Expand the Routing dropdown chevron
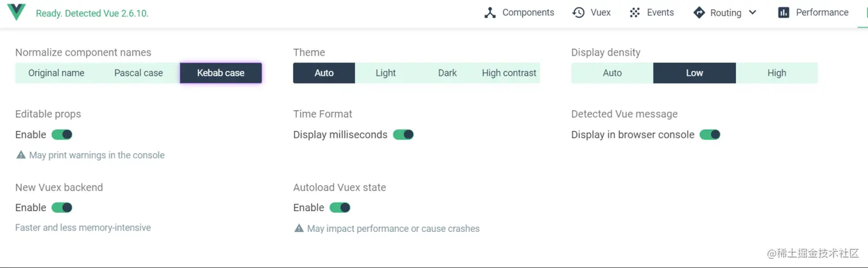 [x=753, y=13]
